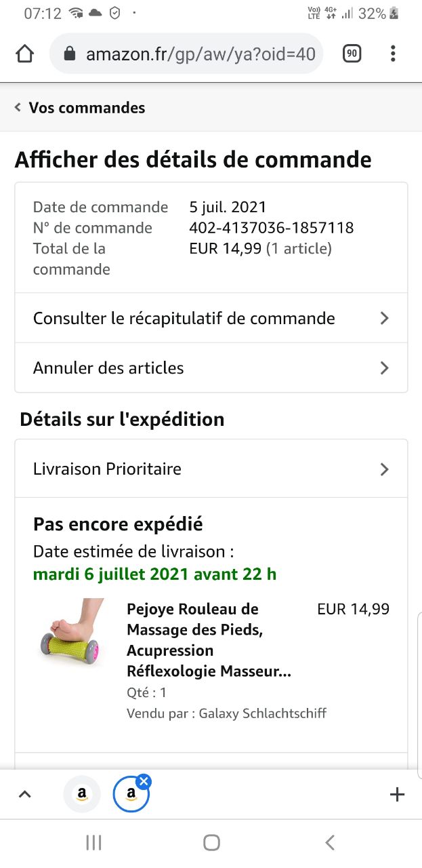
Task: Add a new tab with plus icon
Action: click(398, 794)
